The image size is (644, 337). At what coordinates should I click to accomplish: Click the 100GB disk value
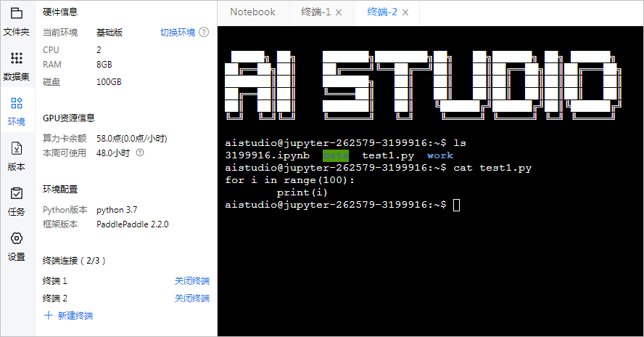(109, 82)
